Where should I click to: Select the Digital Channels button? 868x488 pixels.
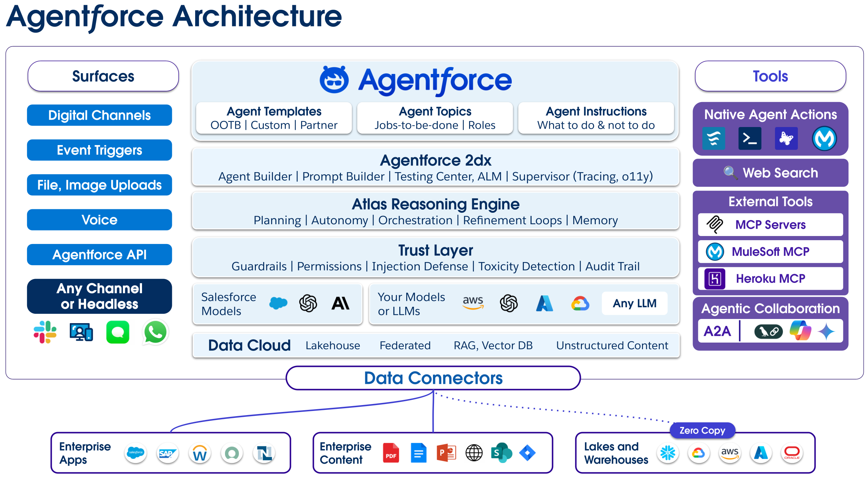[99, 115]
